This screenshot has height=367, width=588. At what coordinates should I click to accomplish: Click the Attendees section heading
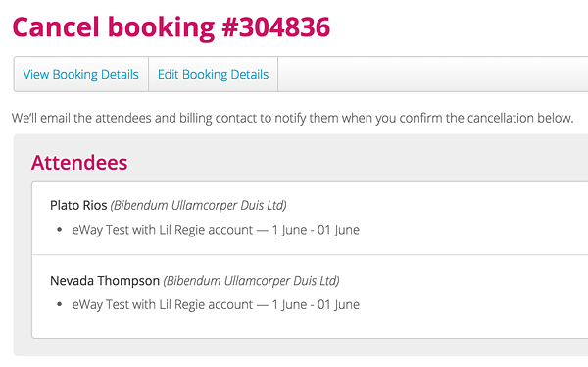(x=79, y=163)
